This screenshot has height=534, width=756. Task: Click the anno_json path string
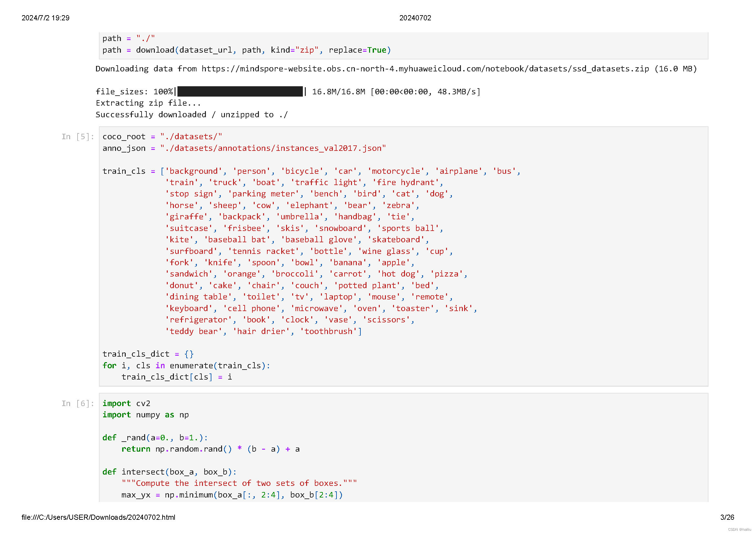tap(273, 148)
